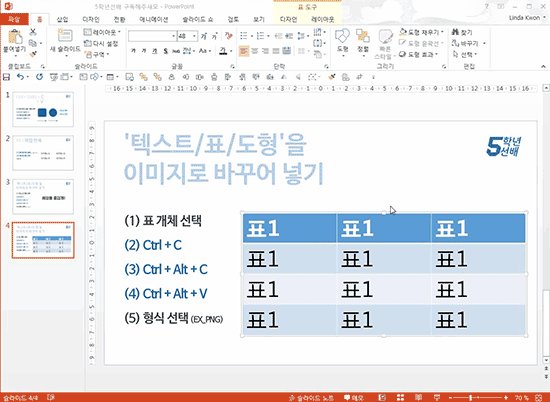The width and height of the screenshot is (550, 402).
Task: Toggle align text right
Action: pyautogui.click(x=265, y=51)
